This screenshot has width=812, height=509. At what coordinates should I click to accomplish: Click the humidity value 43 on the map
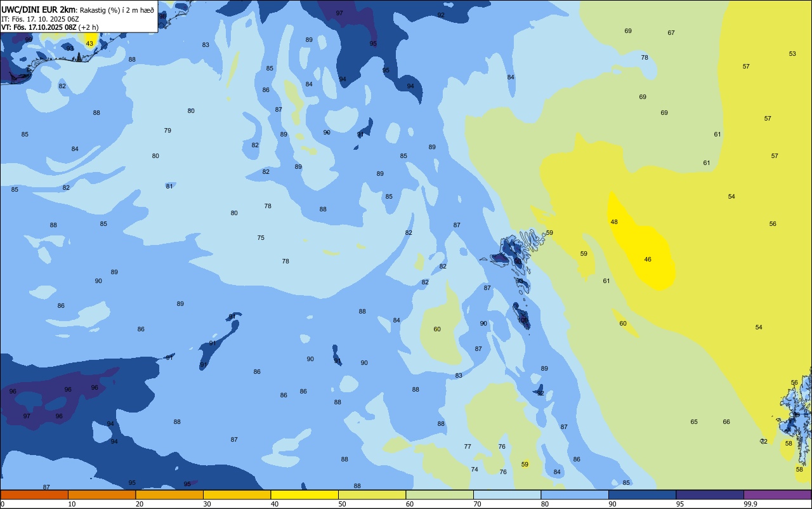[89, 44]
